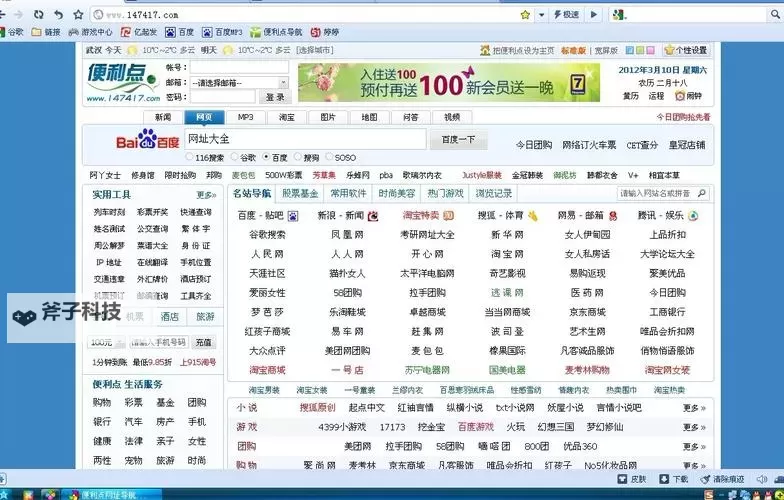Open the 股票基金 navigation tab
Viewport: 784px width, 500px height.
click(x=300, y=194)
